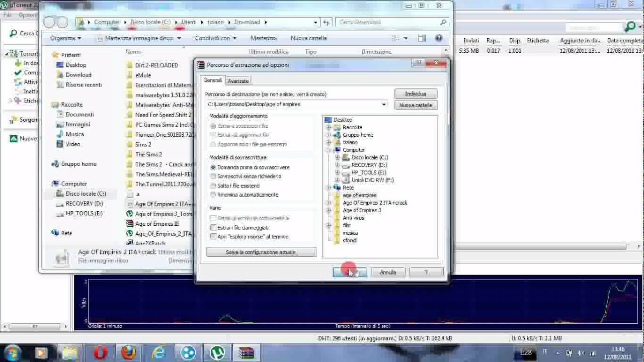Screen dimensions: 644x362
Task: Select musica folder in extraction tree
Action: click(350, 233)
